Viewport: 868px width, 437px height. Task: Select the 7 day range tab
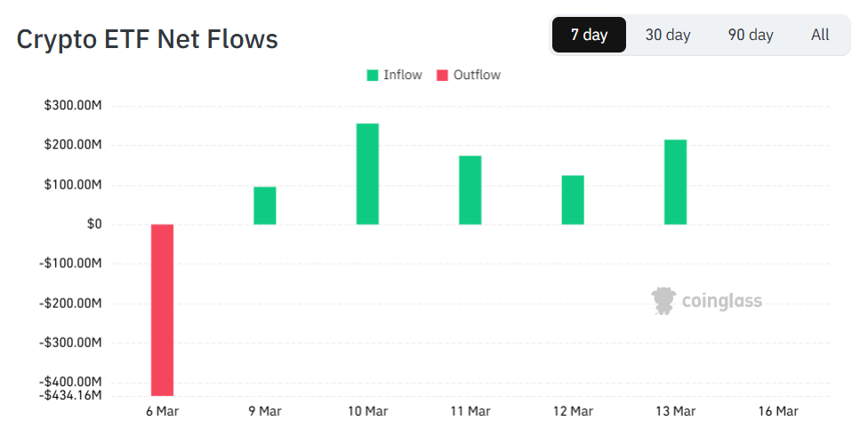[589, 36]
